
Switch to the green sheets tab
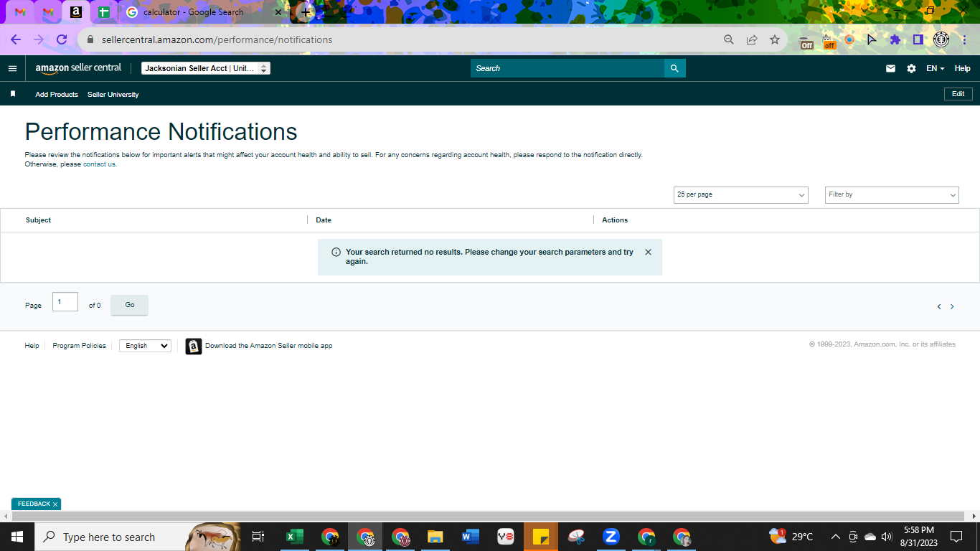pyautogui.click(x=104, y=12)
